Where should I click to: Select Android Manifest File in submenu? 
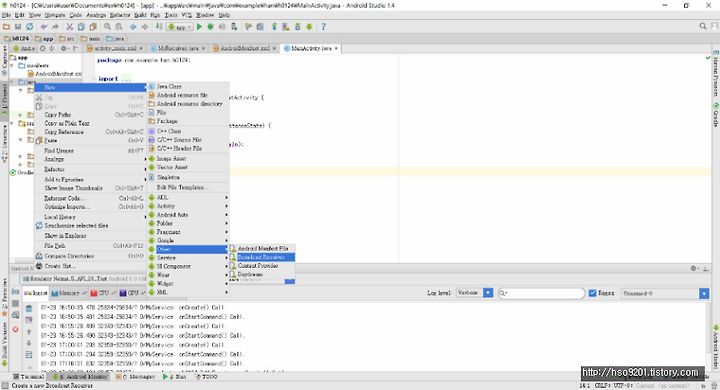pos(262,249)
